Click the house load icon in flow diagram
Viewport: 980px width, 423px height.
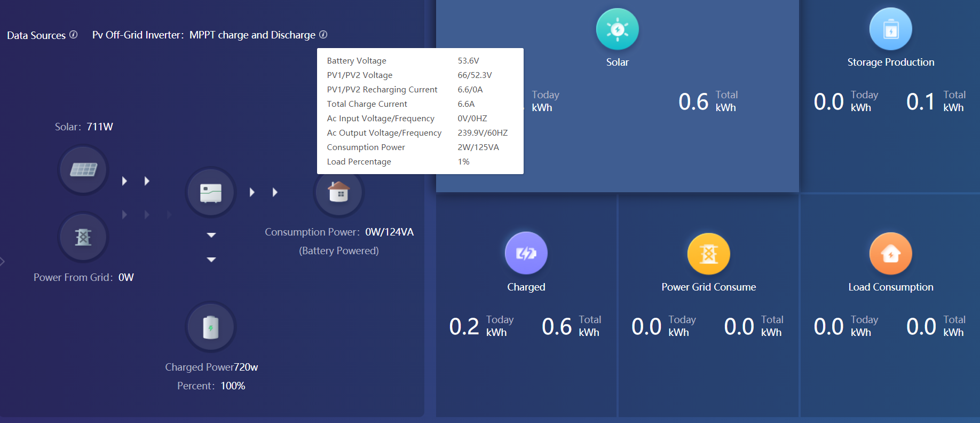[338, 192]
